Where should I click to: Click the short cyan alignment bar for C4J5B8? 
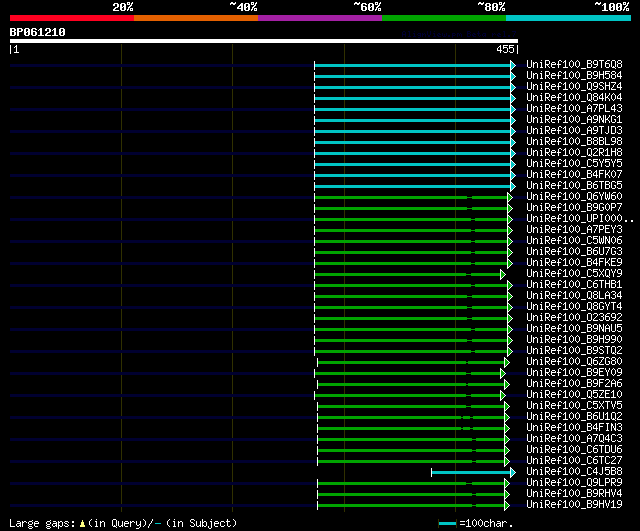[x=473, y=473]
